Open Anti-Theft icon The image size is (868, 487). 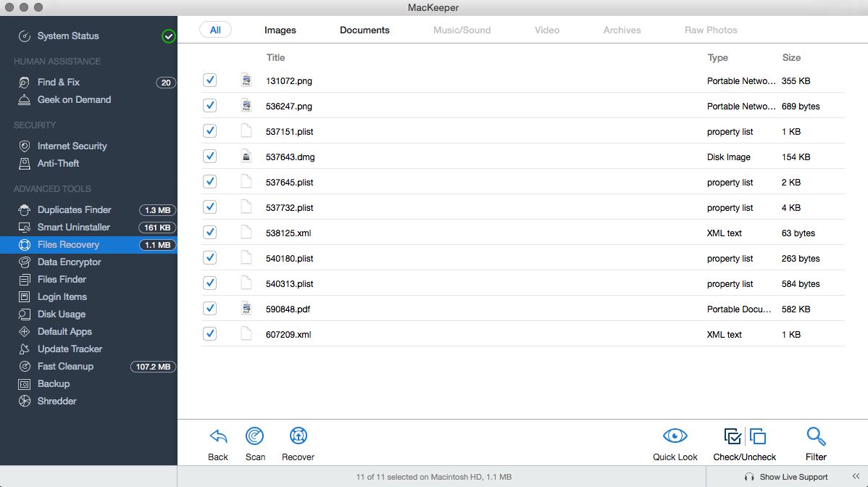(x=25, y=164)
